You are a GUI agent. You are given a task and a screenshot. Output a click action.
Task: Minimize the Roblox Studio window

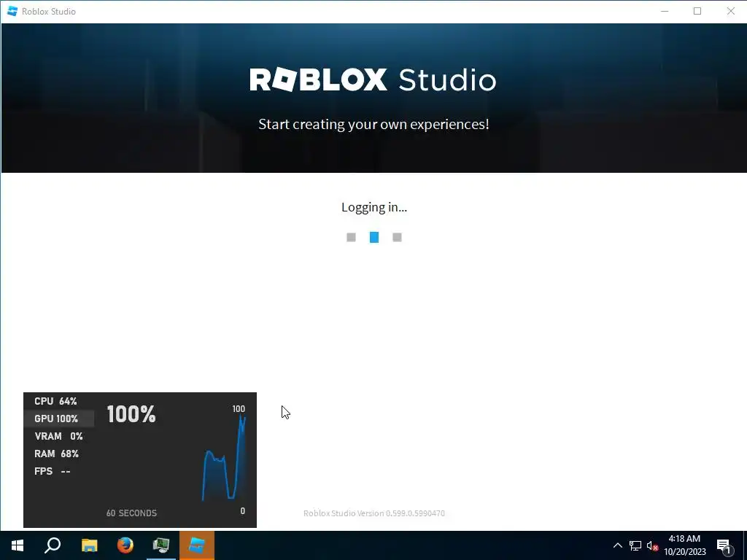click(x=665, y=11)
